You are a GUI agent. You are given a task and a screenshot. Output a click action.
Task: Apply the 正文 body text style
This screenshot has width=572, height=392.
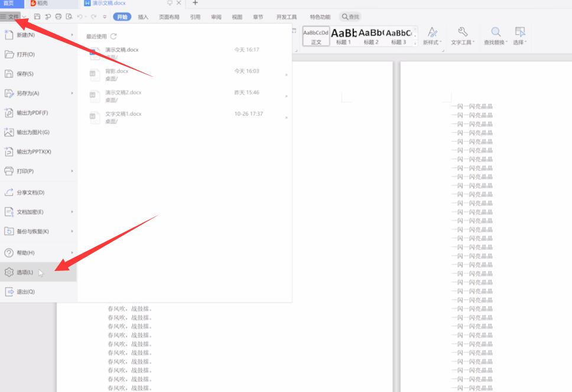pyautogui.click(x=316, y=36)
